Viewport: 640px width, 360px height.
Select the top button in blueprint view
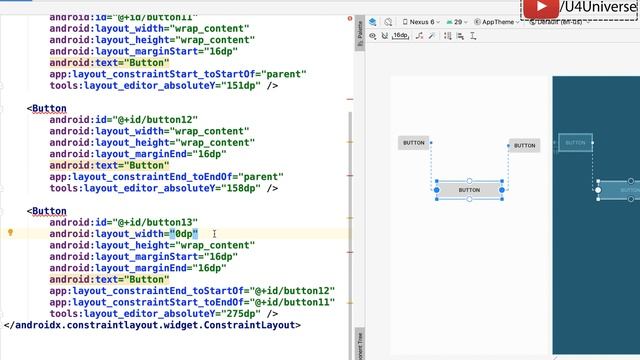click(576, 143)
